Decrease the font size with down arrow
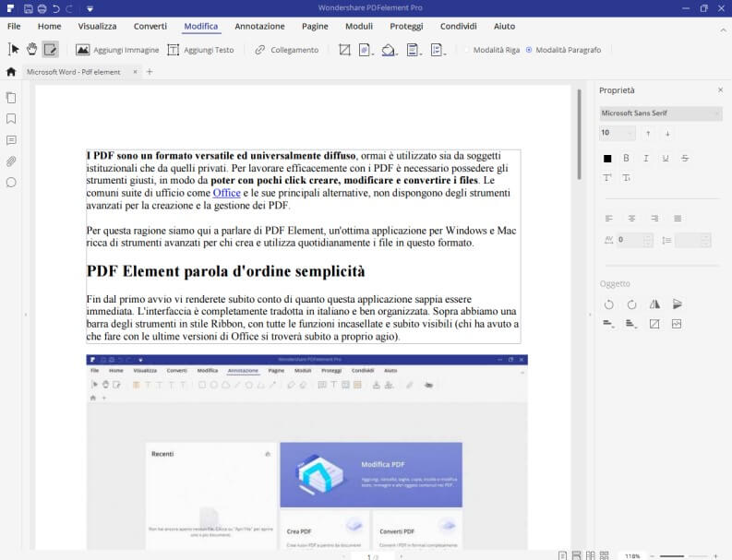Image resolution: width=732 pixels, height=560 pixels. point(667,134)
